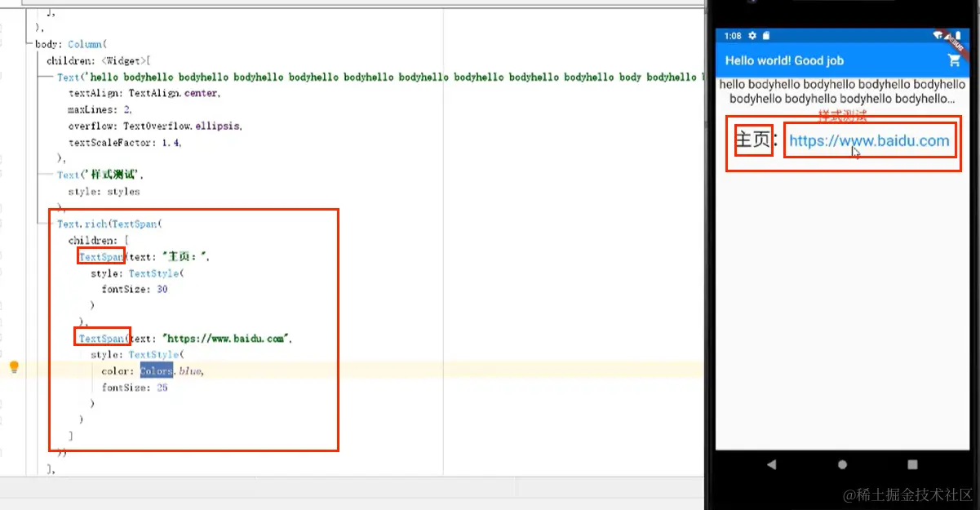Tap the Android recents square button
Image resolution: width=980 pixels, height=510 pixels.
tap(912, 464)
